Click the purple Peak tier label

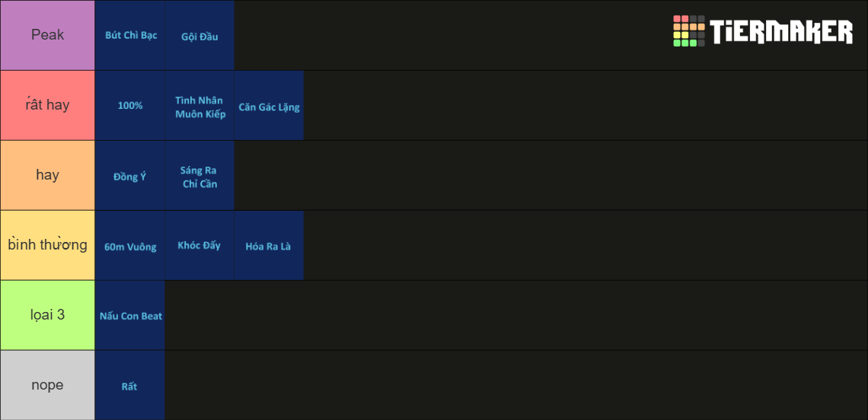click(48, 36)
